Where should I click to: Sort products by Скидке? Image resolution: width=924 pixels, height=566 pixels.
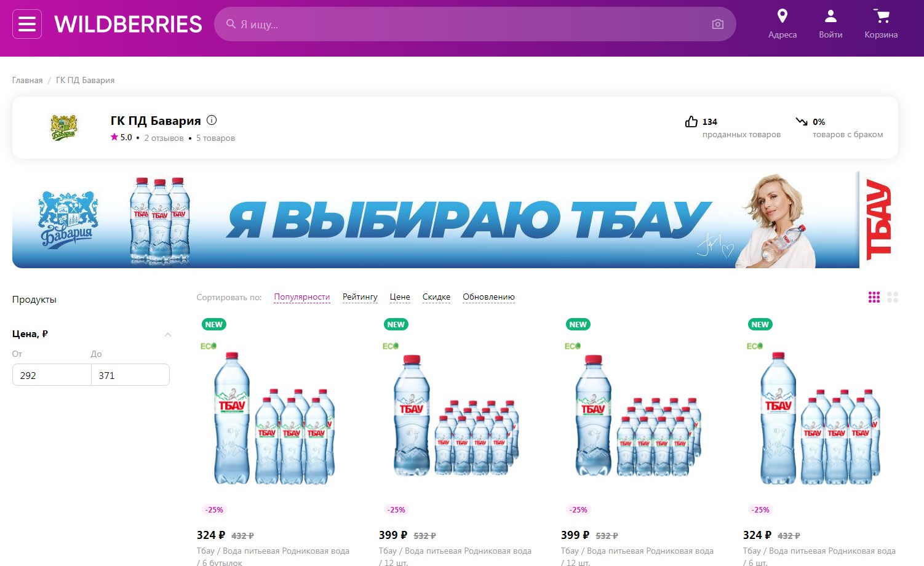[x=436, y=297]
